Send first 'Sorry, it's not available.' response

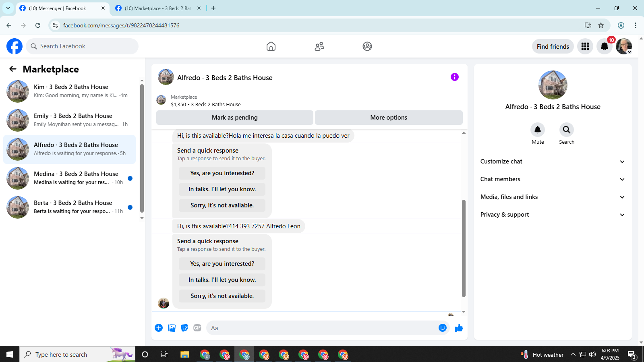click(x=222, y=205)
